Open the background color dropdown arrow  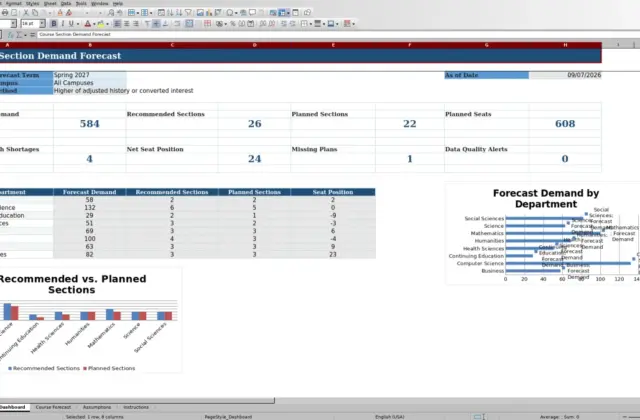click(107, 24)
